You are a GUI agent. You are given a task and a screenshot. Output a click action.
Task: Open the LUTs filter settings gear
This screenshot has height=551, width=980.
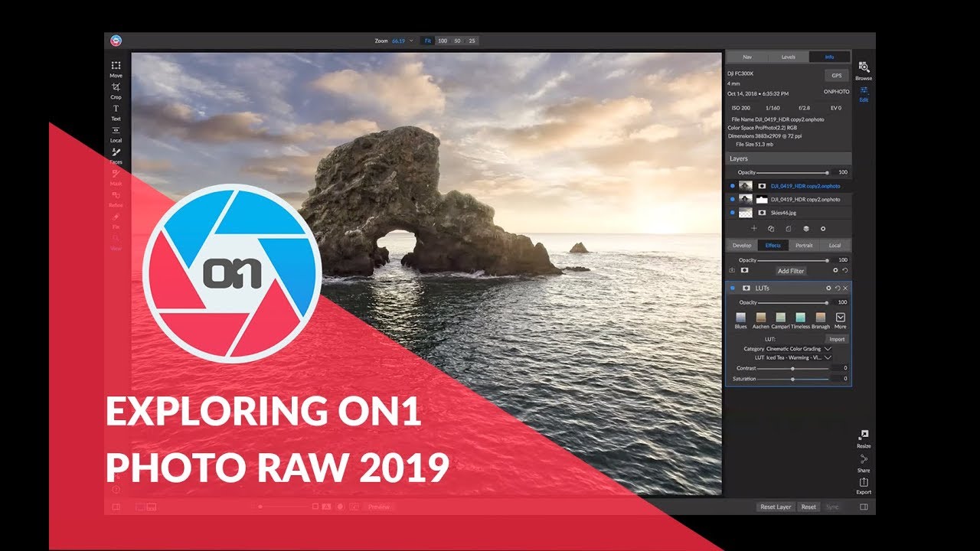point(828,289)
